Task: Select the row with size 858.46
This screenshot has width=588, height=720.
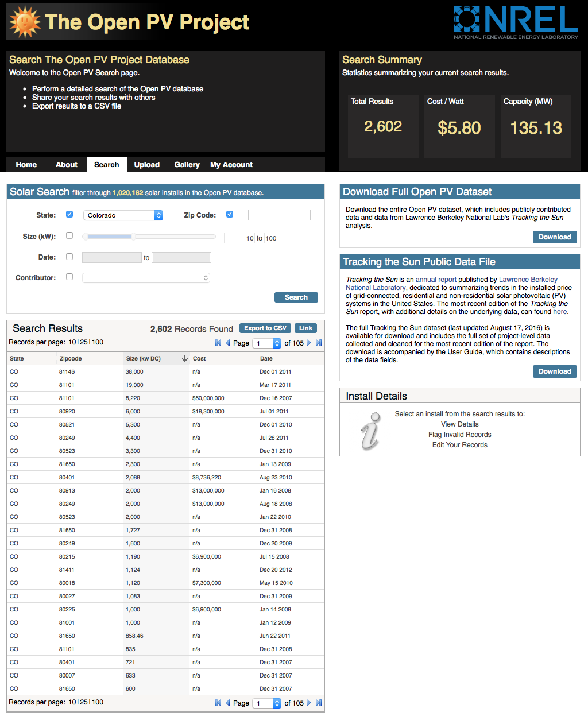Action: coord(166,636)
